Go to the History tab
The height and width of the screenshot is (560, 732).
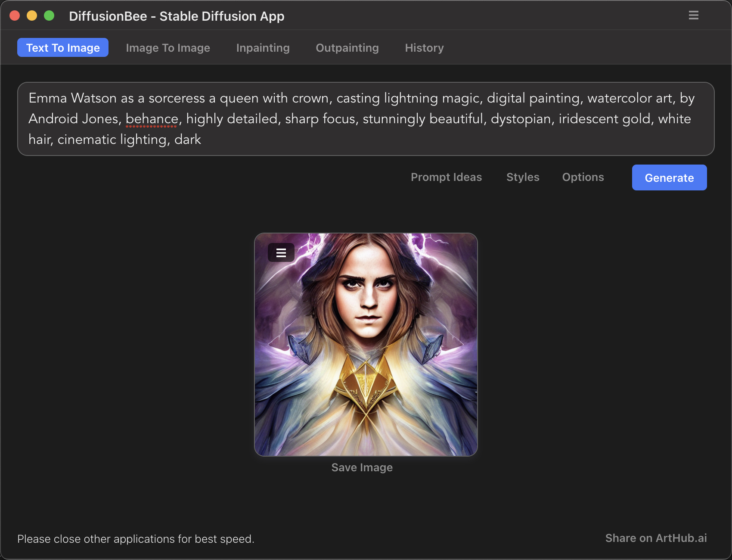424,48
